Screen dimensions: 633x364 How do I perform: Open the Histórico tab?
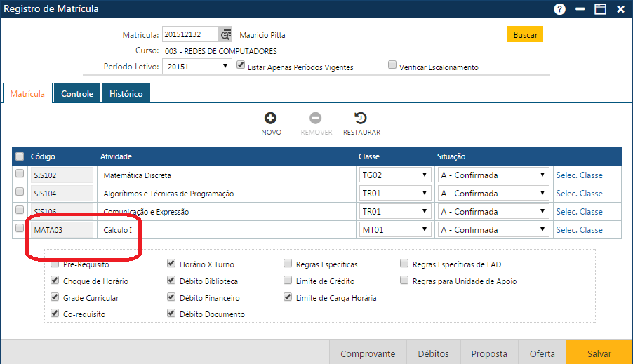tap(126, 93)
